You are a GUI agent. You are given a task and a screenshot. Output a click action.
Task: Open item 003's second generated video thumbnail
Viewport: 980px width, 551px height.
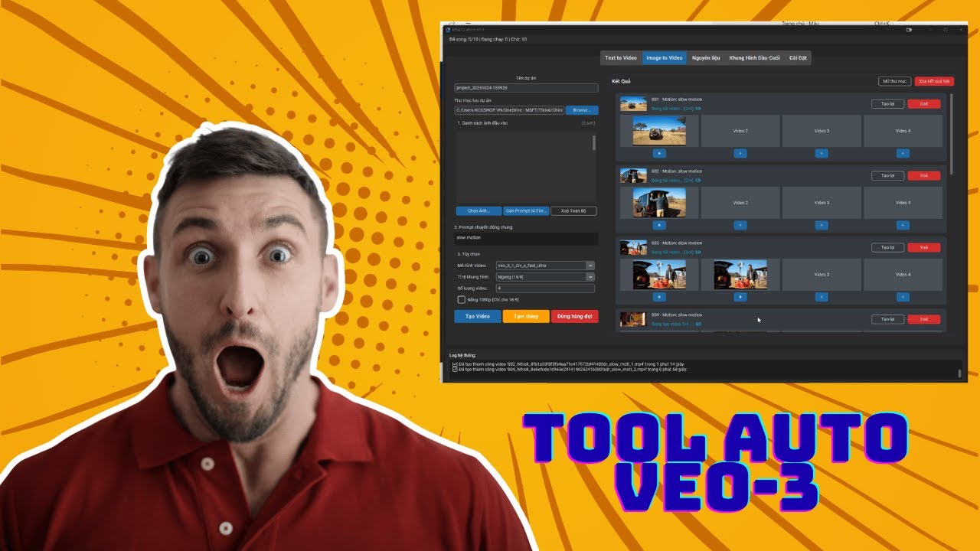pyautogui.click(x=740, y=275)
